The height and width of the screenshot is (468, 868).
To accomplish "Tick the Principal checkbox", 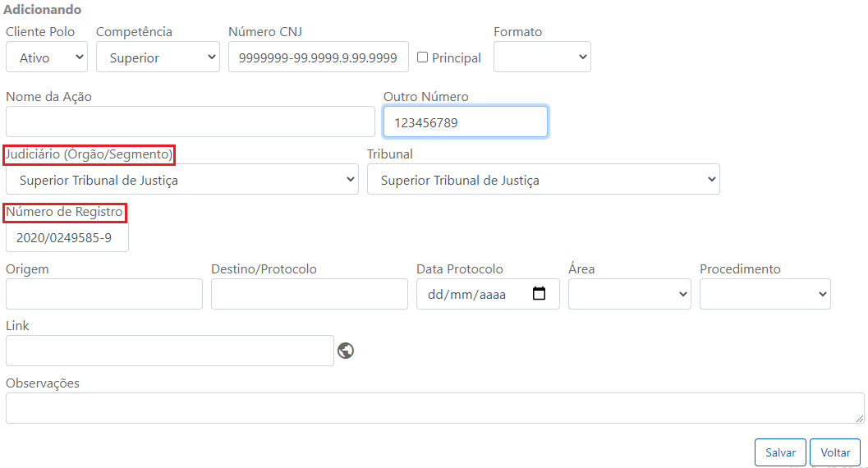I will click(422, 57).
